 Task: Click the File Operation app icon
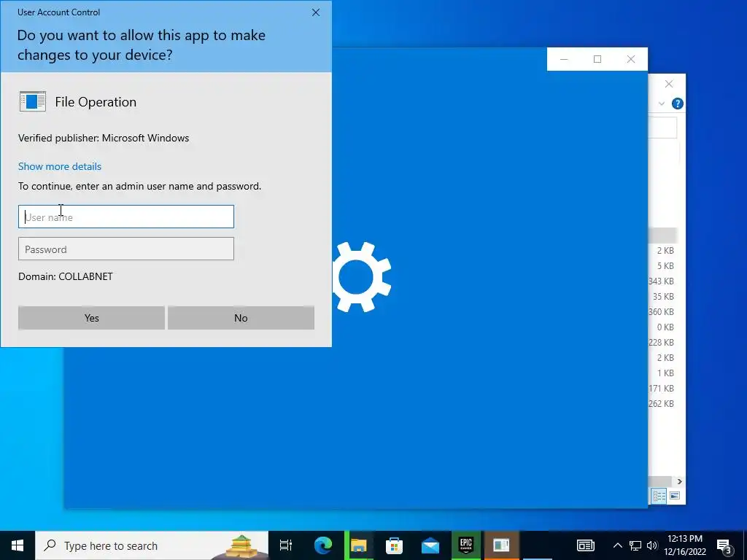32,101
